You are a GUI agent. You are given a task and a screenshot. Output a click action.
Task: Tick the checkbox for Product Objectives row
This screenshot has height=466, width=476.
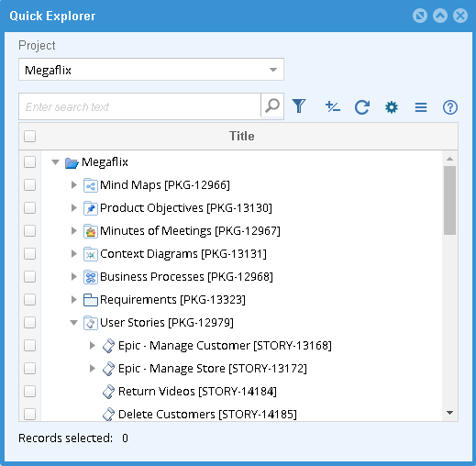[29, 208]
